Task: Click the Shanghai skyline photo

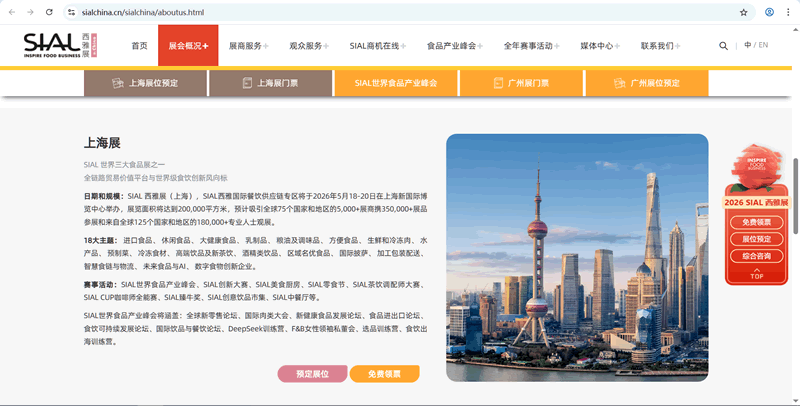Action: [x=576, y=257]
